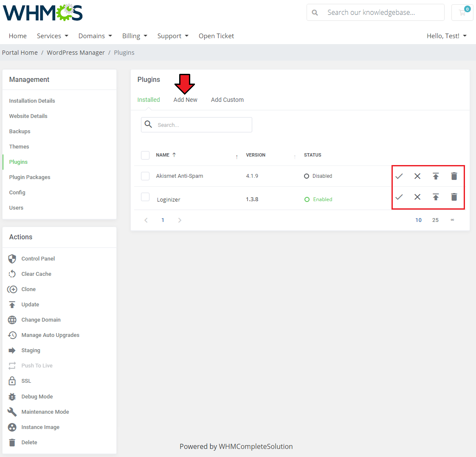Switch to the Installed plugins tab
Image resolution: width=476 pixels, height=457 pixels.
pos(149,100)
